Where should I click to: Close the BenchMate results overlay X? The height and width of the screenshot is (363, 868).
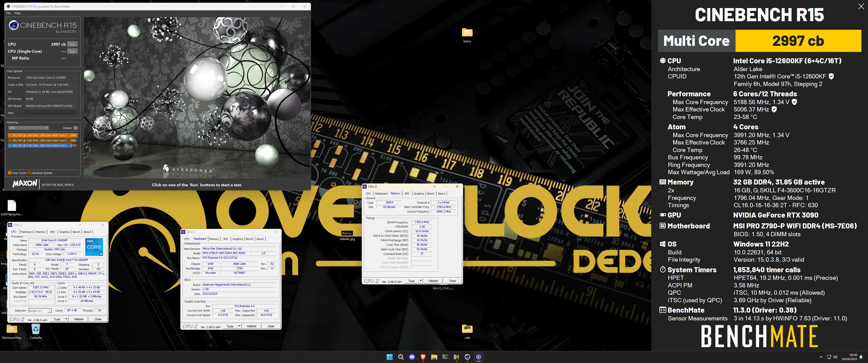[861, 6]
